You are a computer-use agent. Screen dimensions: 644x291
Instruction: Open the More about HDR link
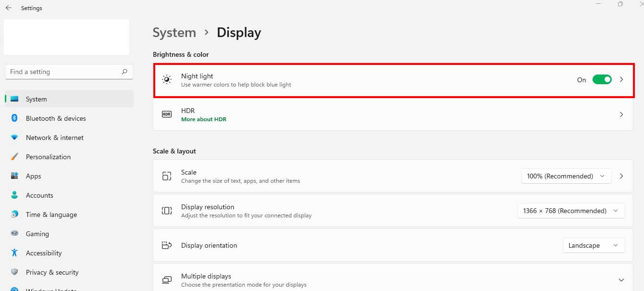(x=204, y=119)
